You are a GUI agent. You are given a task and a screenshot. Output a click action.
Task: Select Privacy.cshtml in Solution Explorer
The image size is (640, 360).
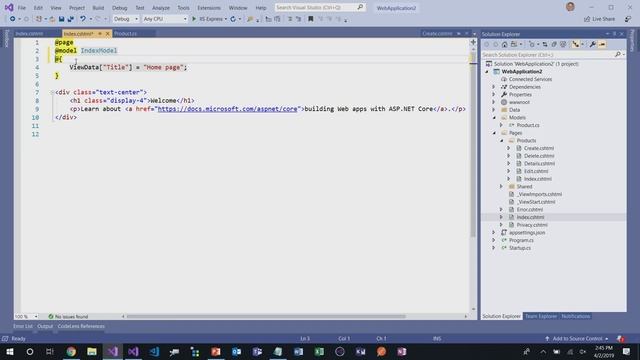(x=532, y=225)
